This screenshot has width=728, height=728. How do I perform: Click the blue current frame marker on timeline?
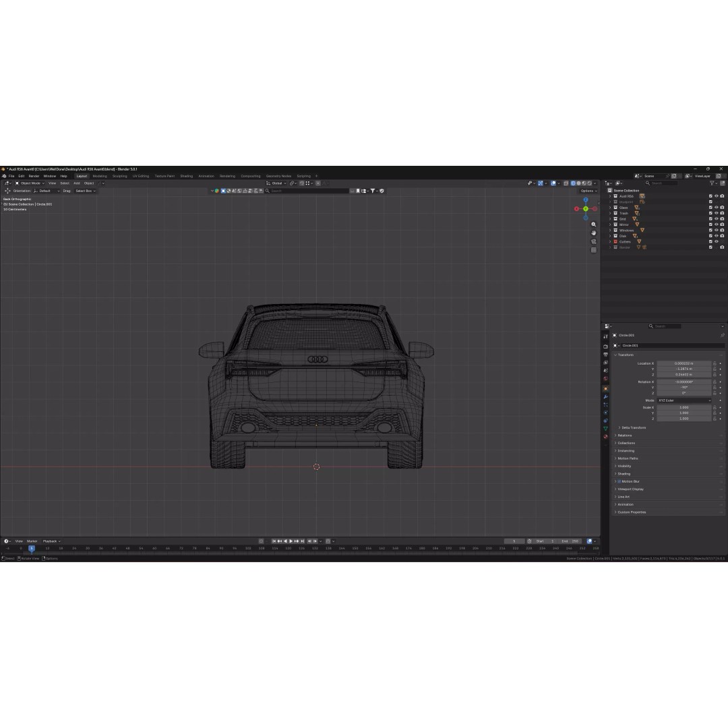click(x=32, y=548)
